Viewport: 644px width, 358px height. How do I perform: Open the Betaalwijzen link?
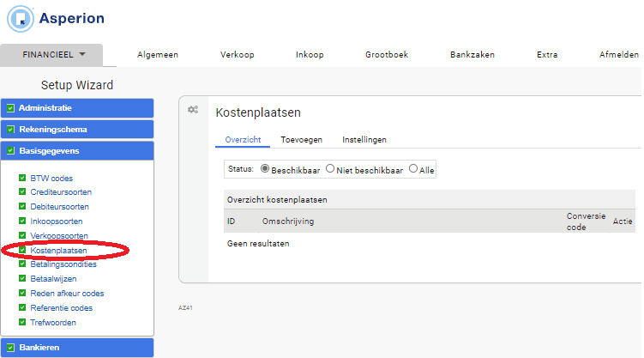[53, 279]
